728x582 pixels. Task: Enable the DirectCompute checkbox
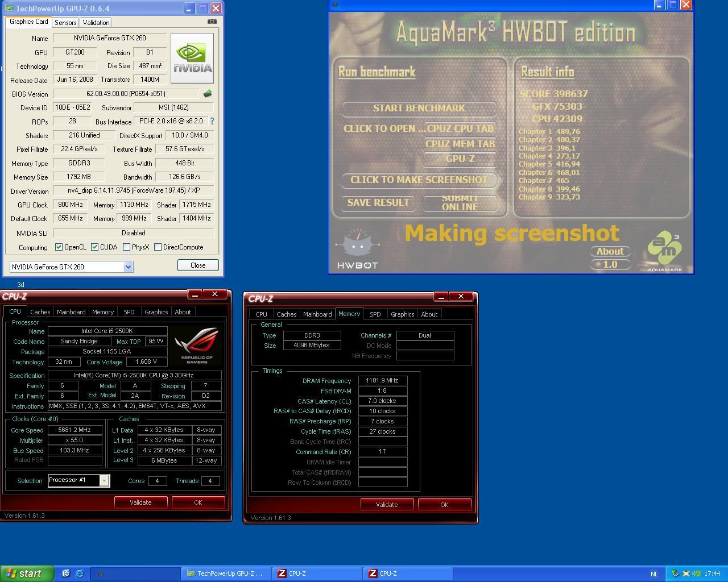[158, 247]
